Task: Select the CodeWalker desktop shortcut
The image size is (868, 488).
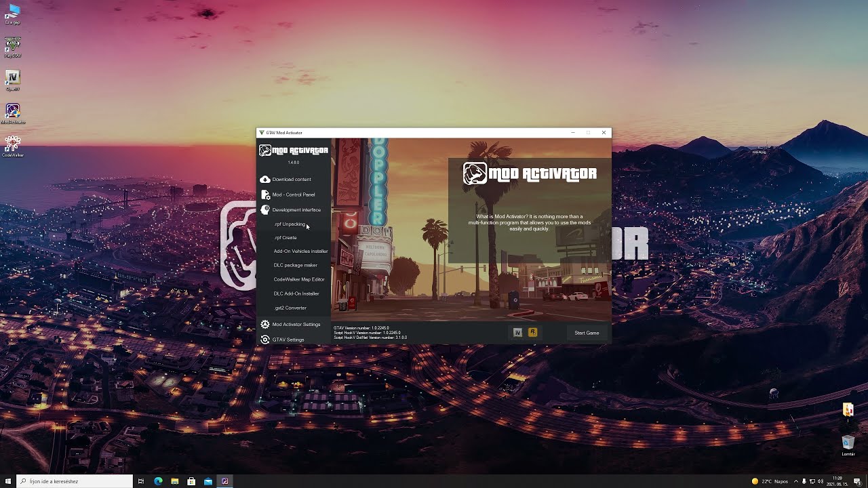Action: point(12,146)
